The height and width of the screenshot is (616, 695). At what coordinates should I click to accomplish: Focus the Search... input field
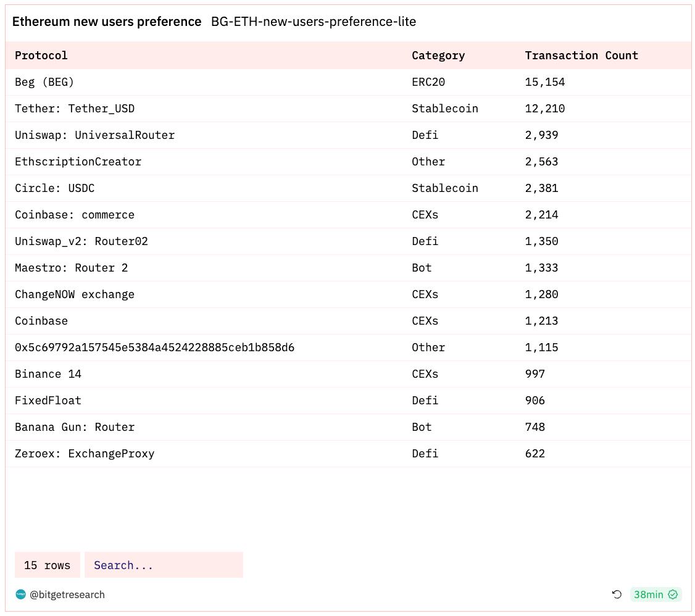click(x=164, y=565)
